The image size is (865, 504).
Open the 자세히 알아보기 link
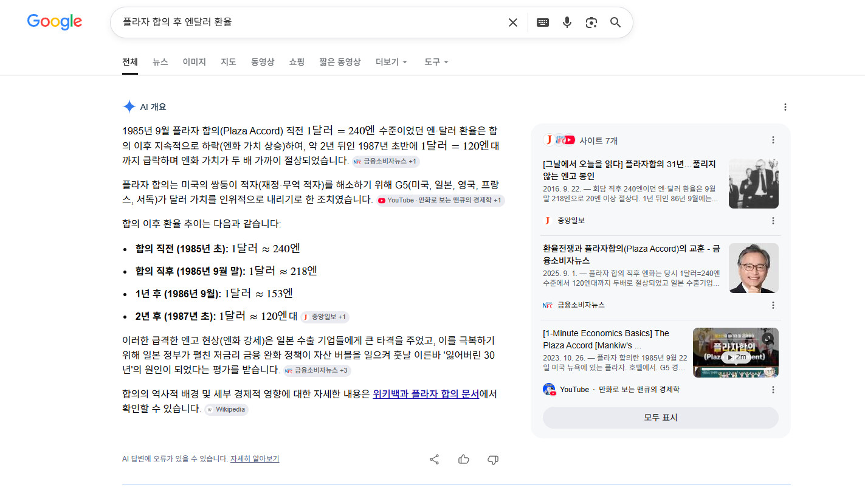(255, 459)
